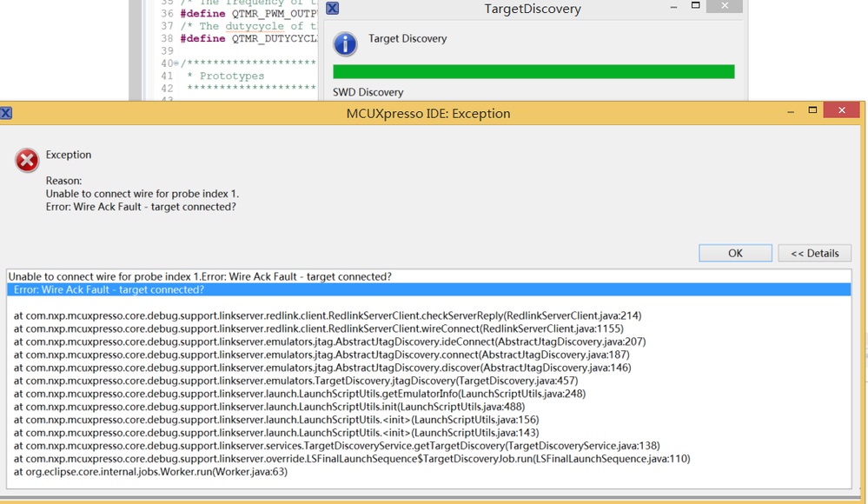Collapse the stack trace with << Details
The image size is (868, 504).
(814, 253)
